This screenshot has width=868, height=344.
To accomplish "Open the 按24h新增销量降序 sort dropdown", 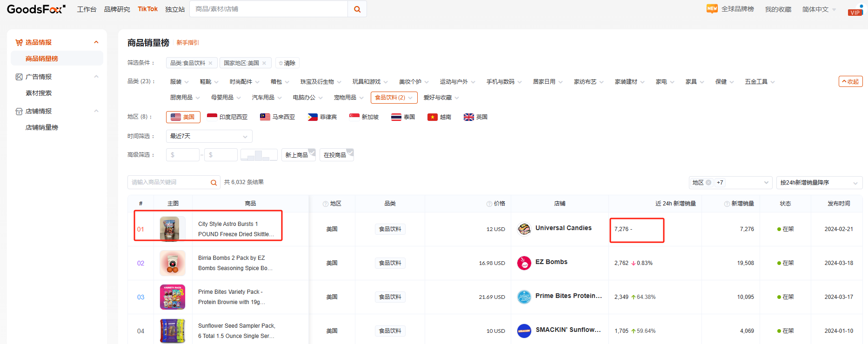I will coord(819,183).
